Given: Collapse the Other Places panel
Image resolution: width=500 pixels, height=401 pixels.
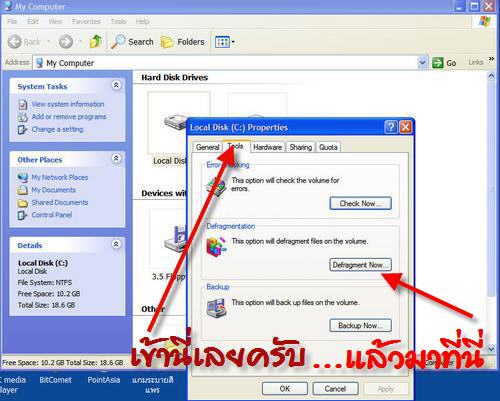Looking at the screenshot, I should click(x=116, y=158).
